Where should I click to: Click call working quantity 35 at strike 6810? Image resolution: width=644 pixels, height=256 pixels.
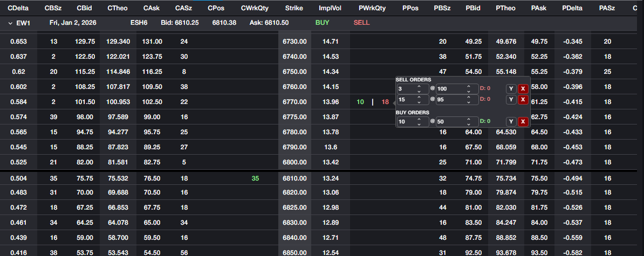point(255,178)
